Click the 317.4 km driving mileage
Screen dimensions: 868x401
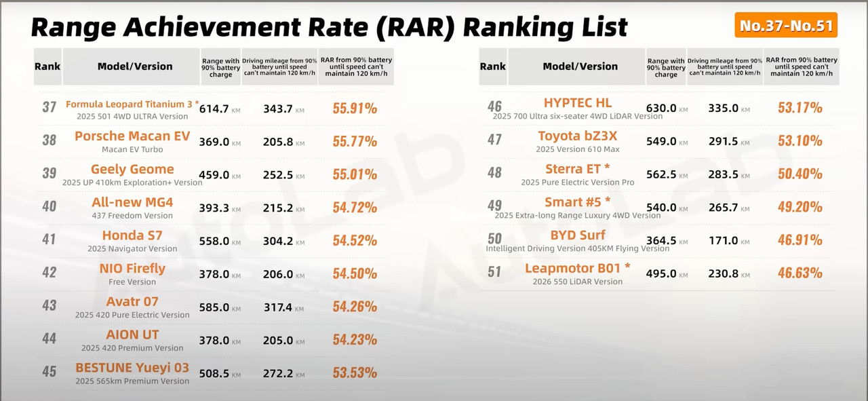[278, 307]
